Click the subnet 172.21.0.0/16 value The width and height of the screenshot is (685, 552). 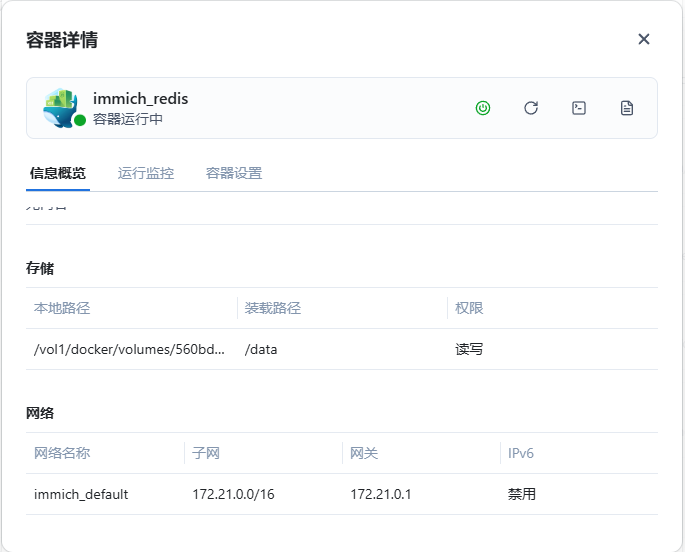[x=232, y=494]
